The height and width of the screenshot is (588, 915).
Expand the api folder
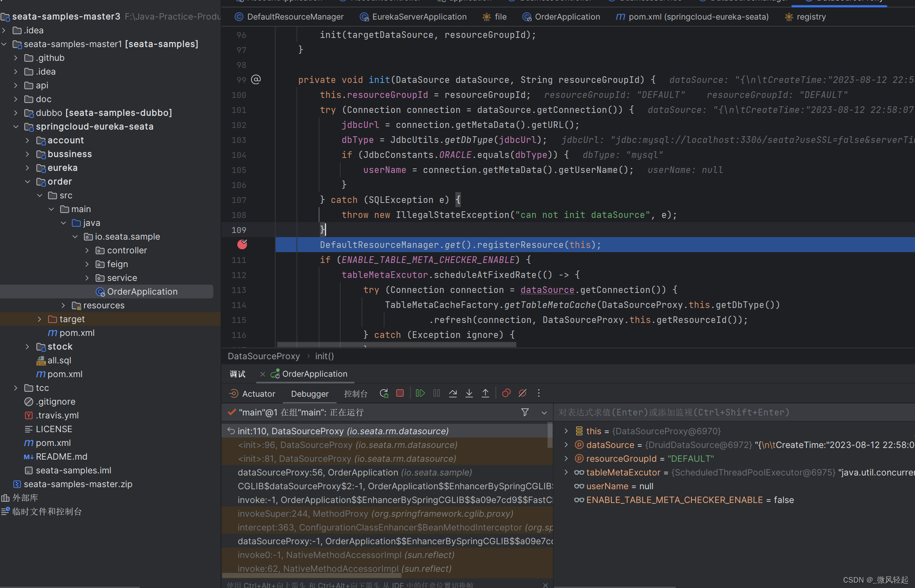tap(16, 85)
